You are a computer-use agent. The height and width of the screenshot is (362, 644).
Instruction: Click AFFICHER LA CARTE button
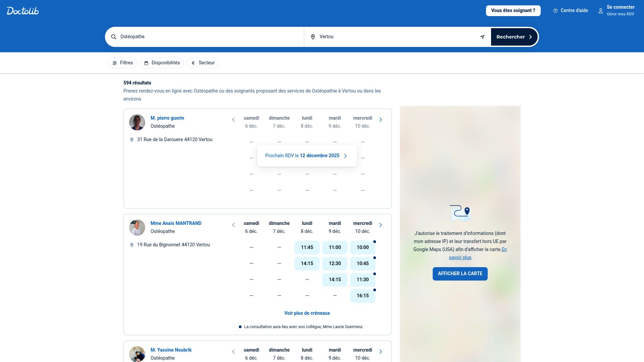[x=460, y=274]
